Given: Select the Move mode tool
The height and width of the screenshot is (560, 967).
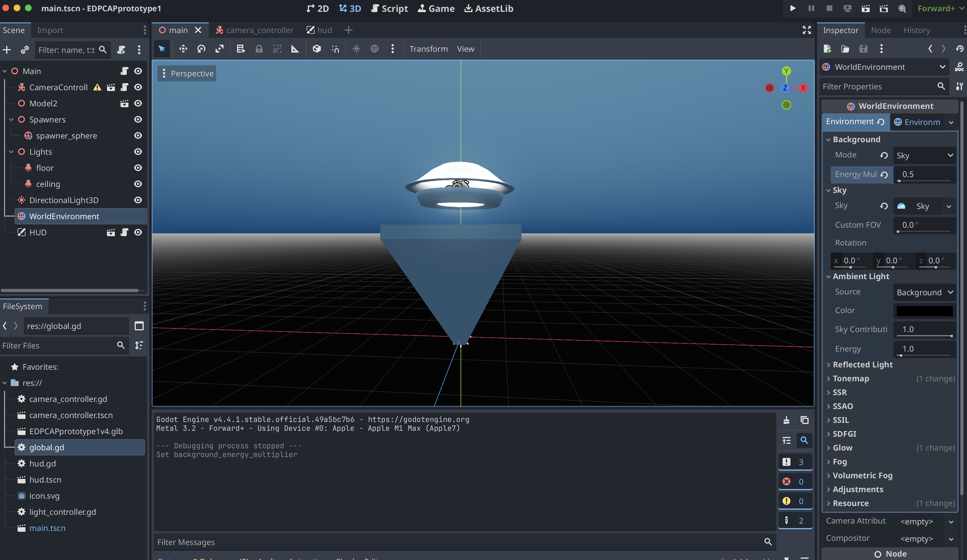Looking at the screenshot, I should click(183, 49).
